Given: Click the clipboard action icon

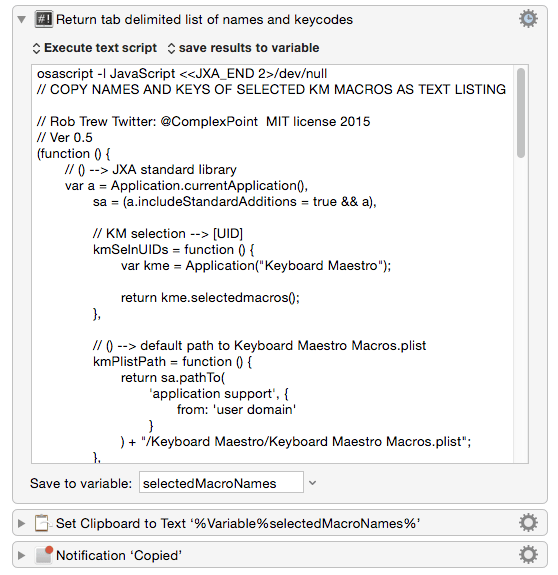Looking at the screenshot, I should coord(43,523).
